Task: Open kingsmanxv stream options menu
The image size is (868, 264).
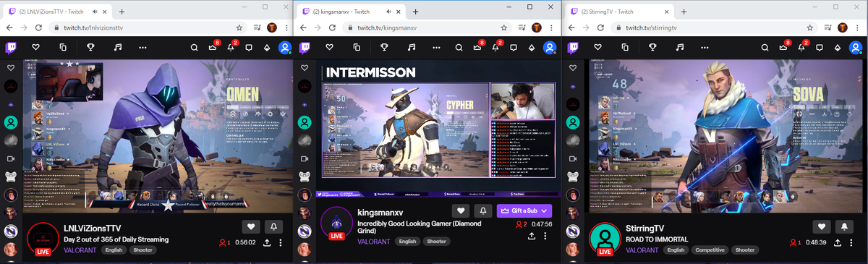Action: tap(545, 237)
